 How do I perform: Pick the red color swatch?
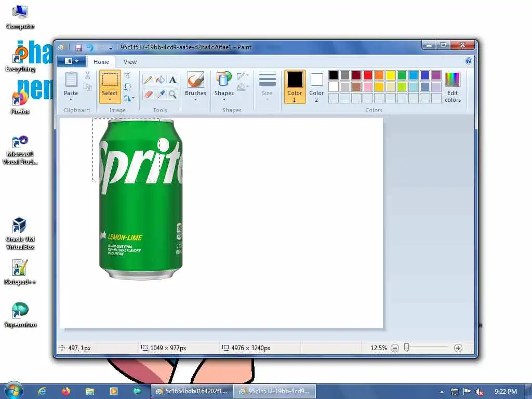368,75
